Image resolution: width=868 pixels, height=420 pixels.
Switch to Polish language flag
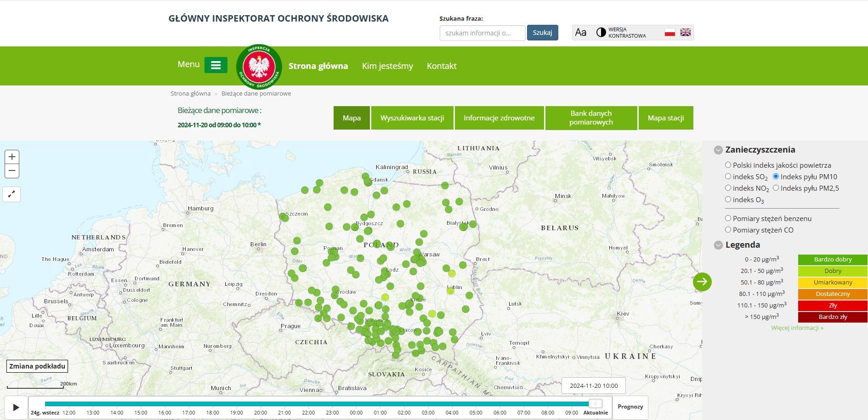(x=670, y=32)
